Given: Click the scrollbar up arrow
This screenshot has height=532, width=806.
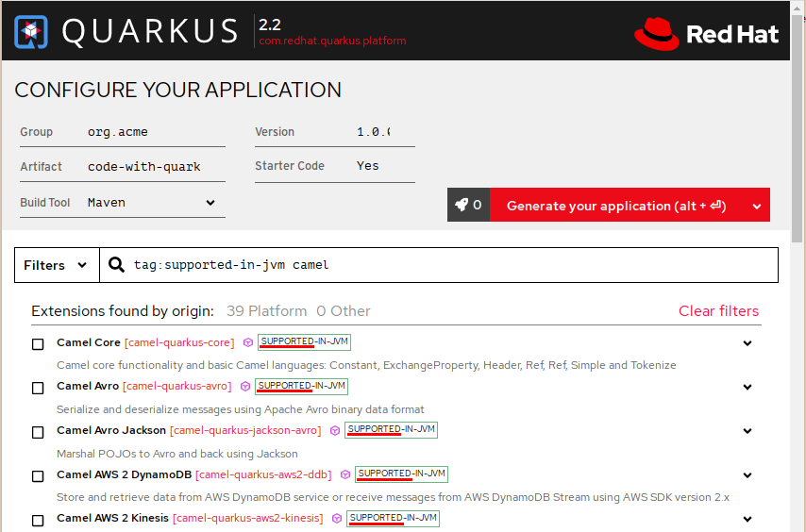Looking at the screenshot, I should (x=798, y=8).
